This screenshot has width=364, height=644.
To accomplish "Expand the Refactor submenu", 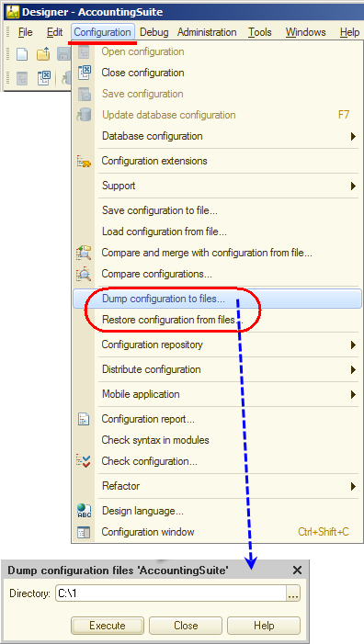I will coord(353,486).
